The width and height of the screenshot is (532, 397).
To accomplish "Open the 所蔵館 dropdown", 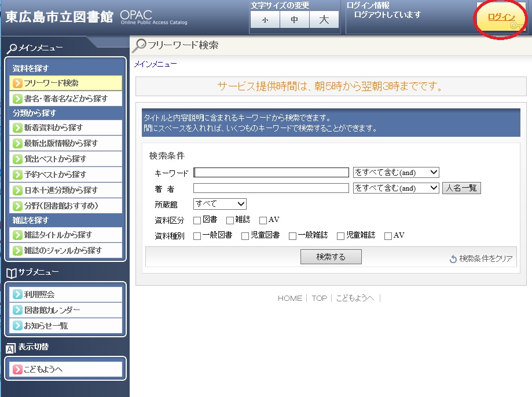I will pyautogui.click(x=220, y=204).
